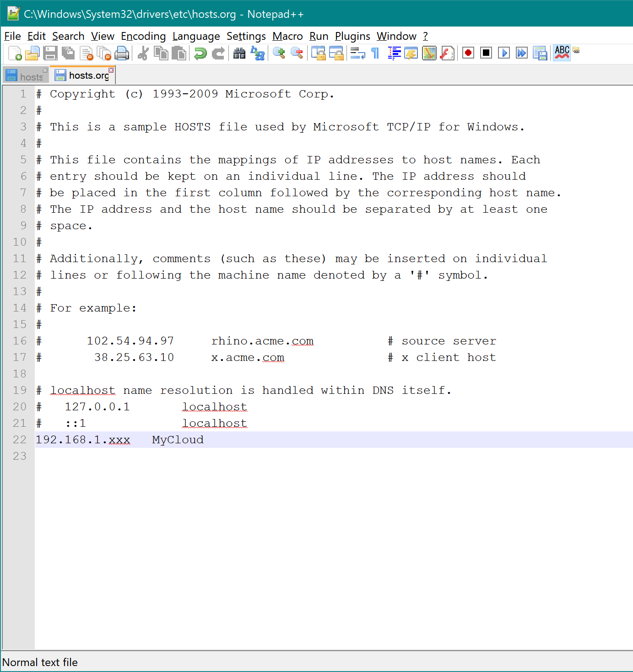Screen dimensions: 633x672
Task: Save the file using the floppy disk icon
Action: coord(50,54)
